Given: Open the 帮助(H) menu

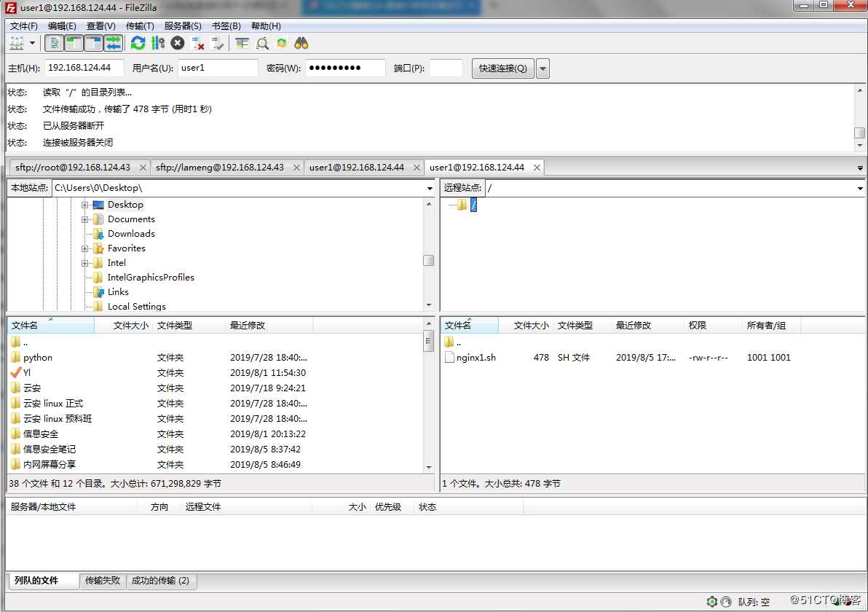Looking at the screenshot, I should point(266,26).
